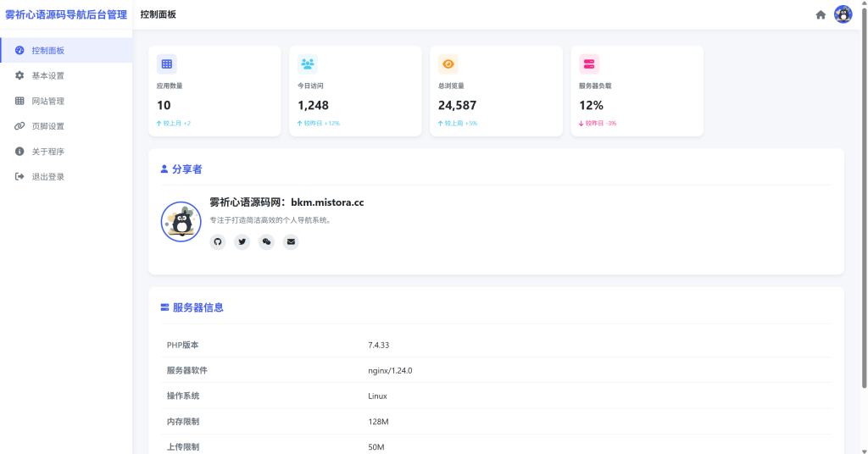Click the 专注于打造简洁高效的个人导航系统 description
This screenshot has height=454, width=868.
[271, 220]
